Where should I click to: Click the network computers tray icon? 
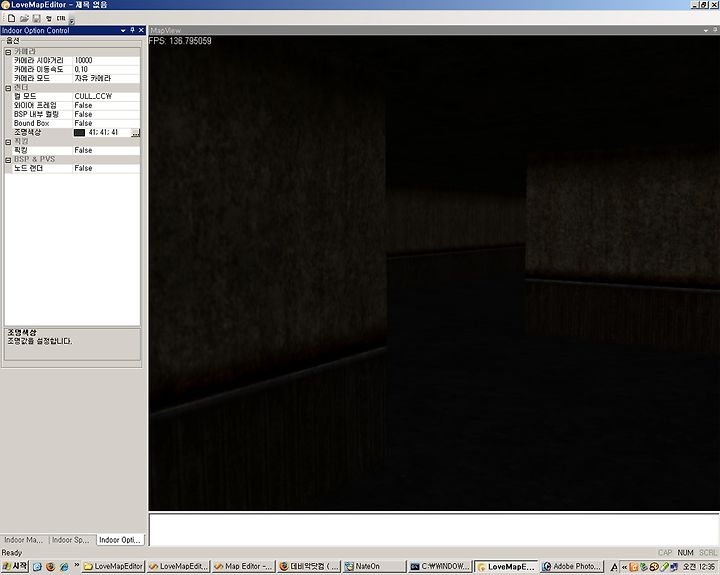pyautogui.click(x=674, y=567)
